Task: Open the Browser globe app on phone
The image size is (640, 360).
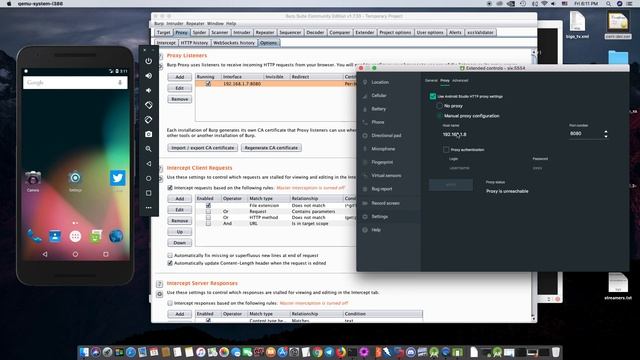Action: [x=116, y=236]
